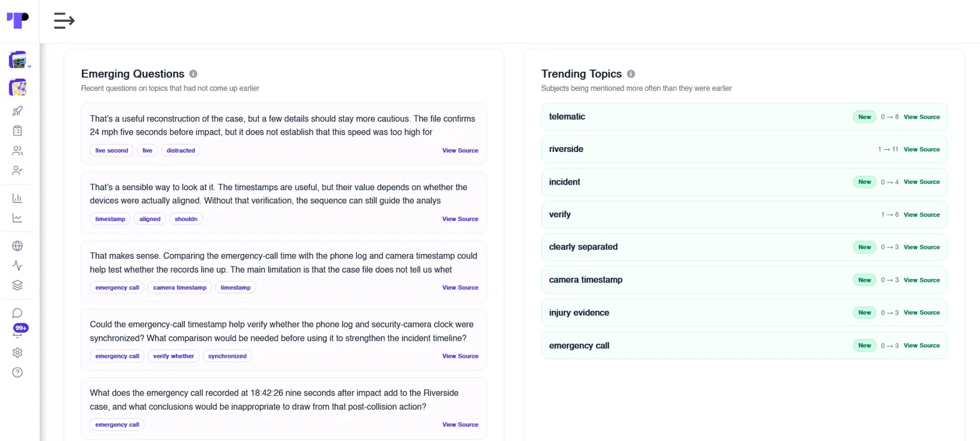Click the 'verify whether' tag

click(174, 356)
